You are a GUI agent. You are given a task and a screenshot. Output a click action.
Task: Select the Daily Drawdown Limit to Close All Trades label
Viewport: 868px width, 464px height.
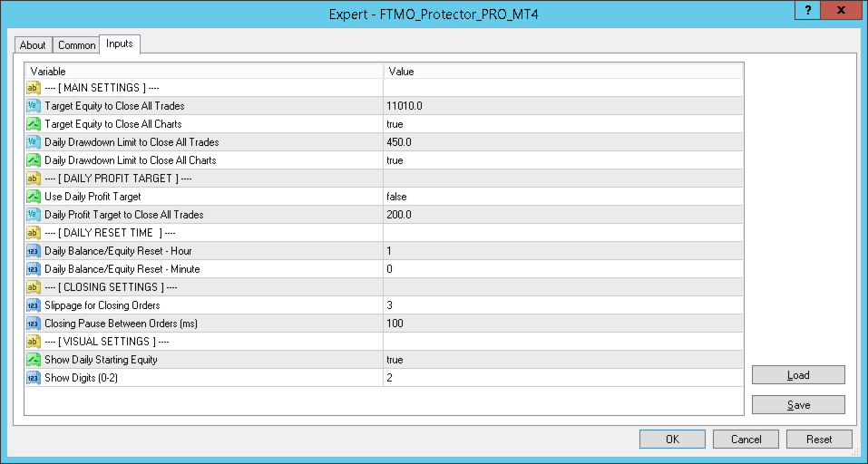(132, 142)
